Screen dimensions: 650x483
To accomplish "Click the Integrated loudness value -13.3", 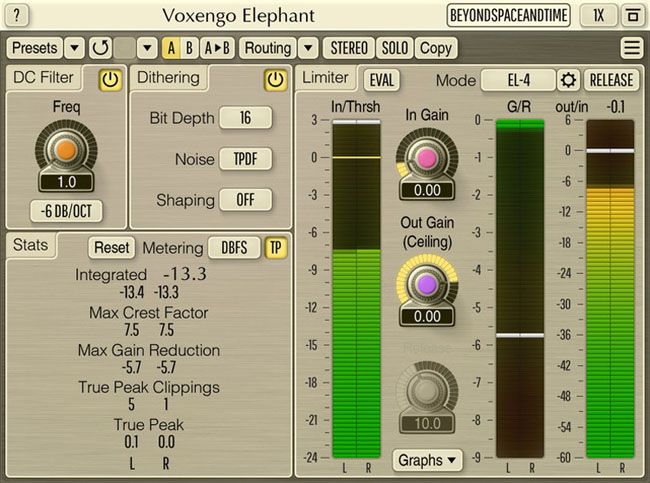I will tap(185, 274).
